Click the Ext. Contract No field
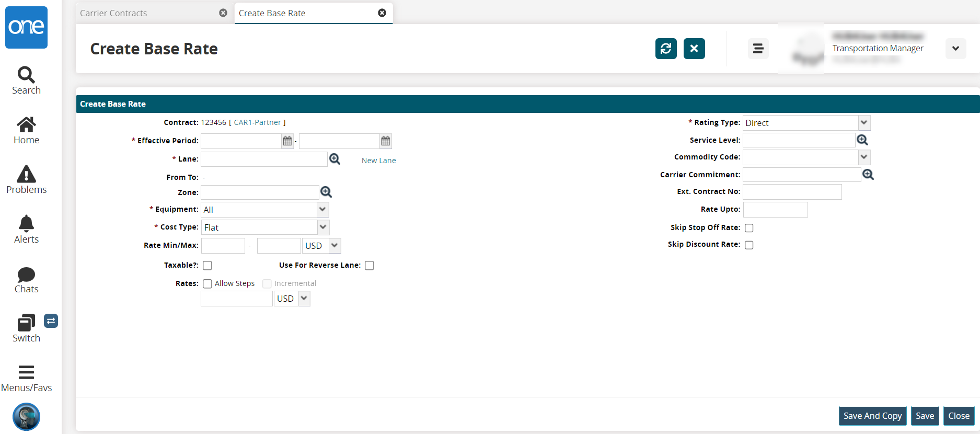Viewport: 980px width, 434px height. coord(792,192)
